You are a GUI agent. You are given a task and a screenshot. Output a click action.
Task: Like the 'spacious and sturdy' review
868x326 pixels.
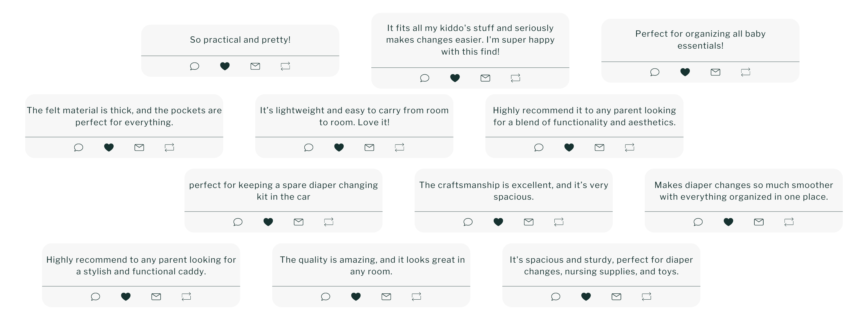pyautogui.click(x=586, y=297)
